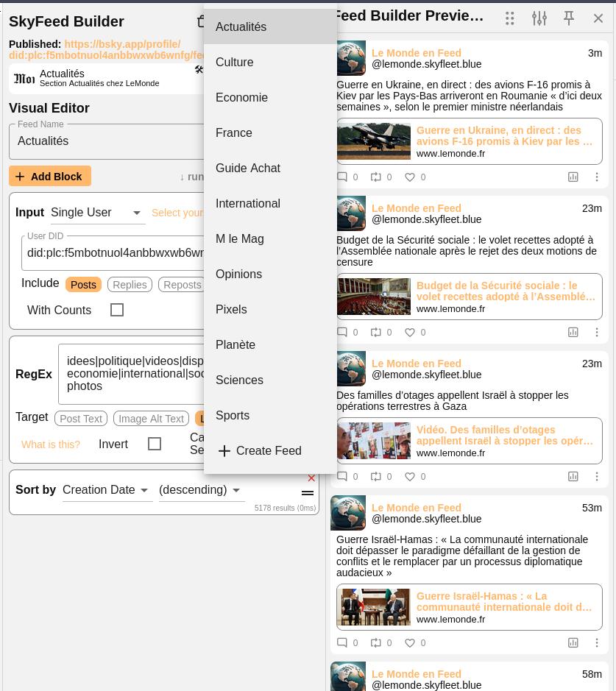The width and height of the screenshot is (616, 691).
Task: Close the Feed Builder Preview panel
Action: [x=598, y=18]
